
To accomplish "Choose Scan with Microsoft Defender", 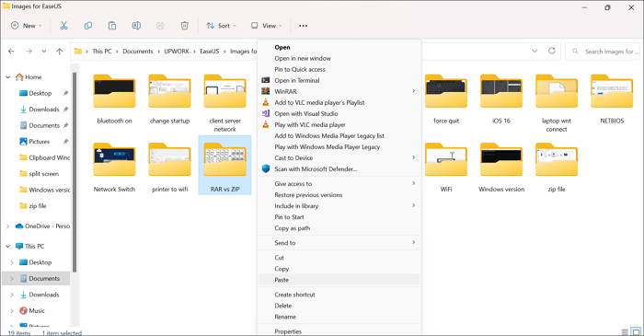I will pyautogui.click(x=339, y=169).
